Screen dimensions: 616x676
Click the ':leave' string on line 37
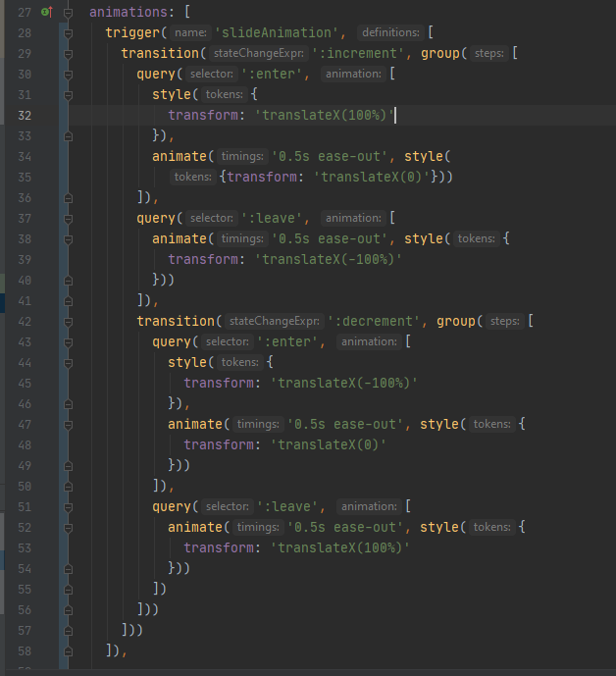point(272,218)
